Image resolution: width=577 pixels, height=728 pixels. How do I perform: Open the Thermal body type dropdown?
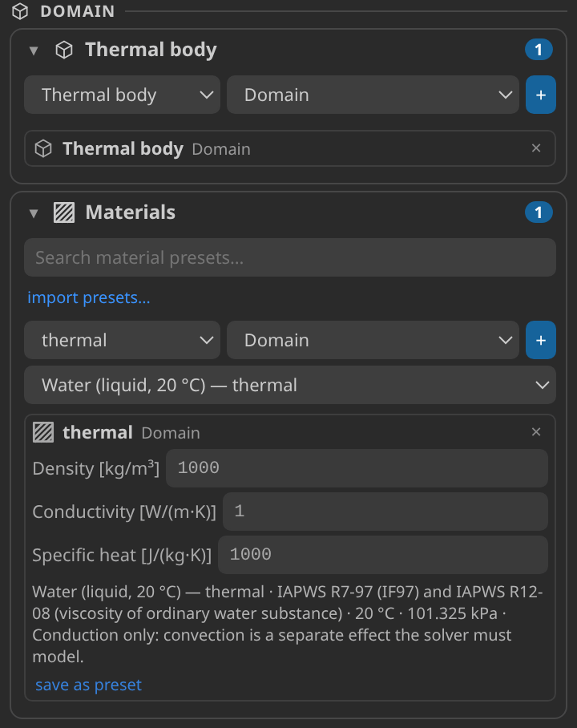pyautogui.click(x=122, y=95)
